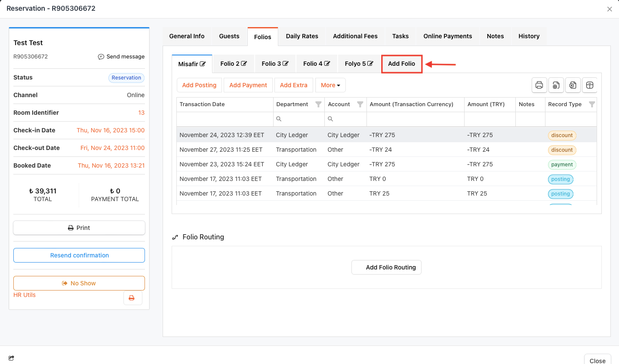Click the Resend confirmation button

tap(79, 255)
